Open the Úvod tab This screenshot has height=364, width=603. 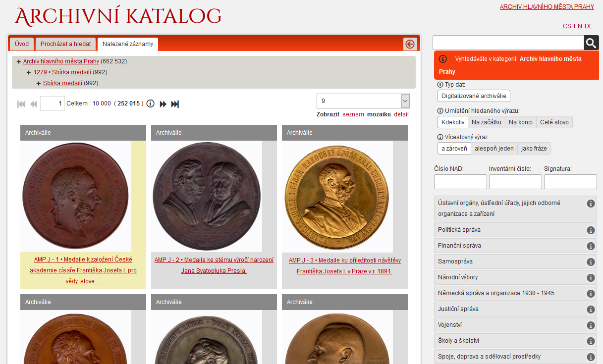[22, 44]
